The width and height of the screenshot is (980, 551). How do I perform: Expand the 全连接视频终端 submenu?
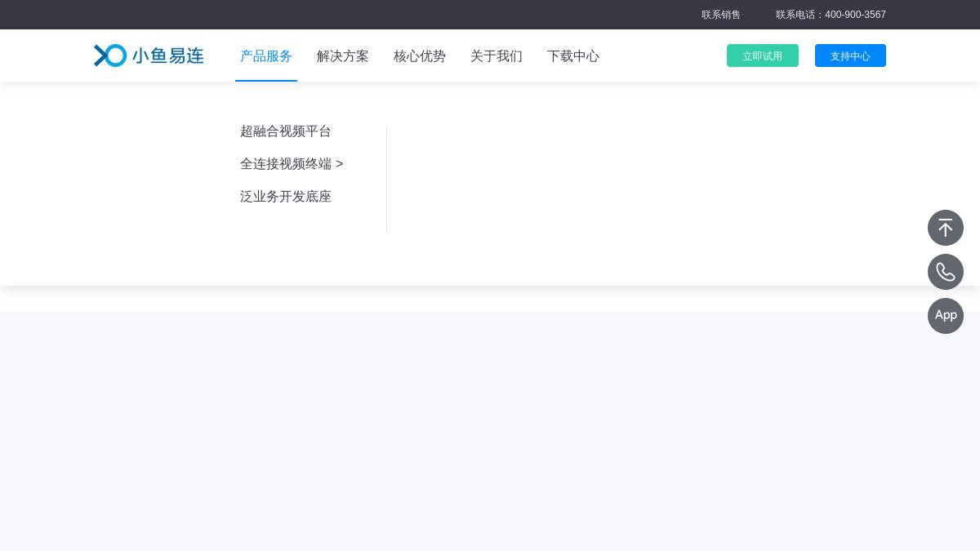[292, 164]
